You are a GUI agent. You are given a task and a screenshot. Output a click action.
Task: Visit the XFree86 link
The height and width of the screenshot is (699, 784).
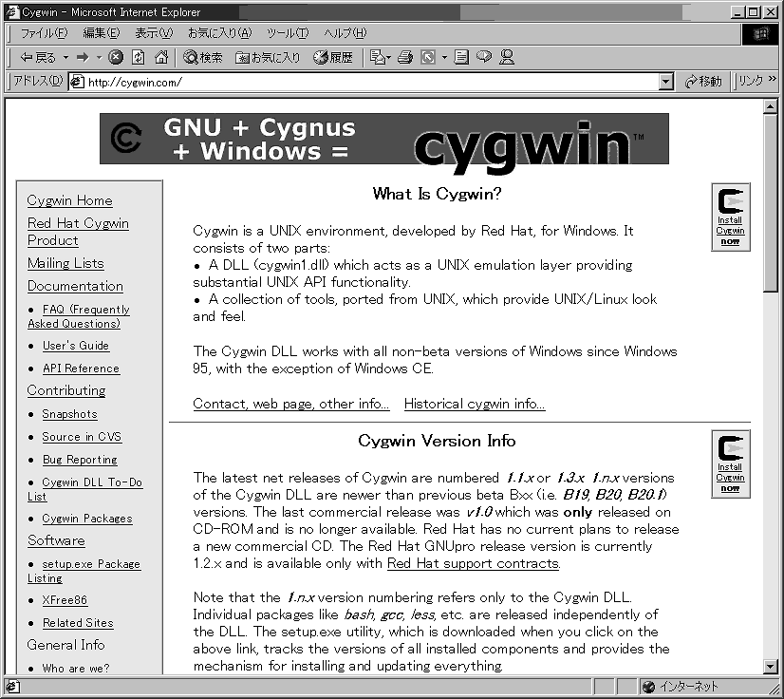point(65,600)
